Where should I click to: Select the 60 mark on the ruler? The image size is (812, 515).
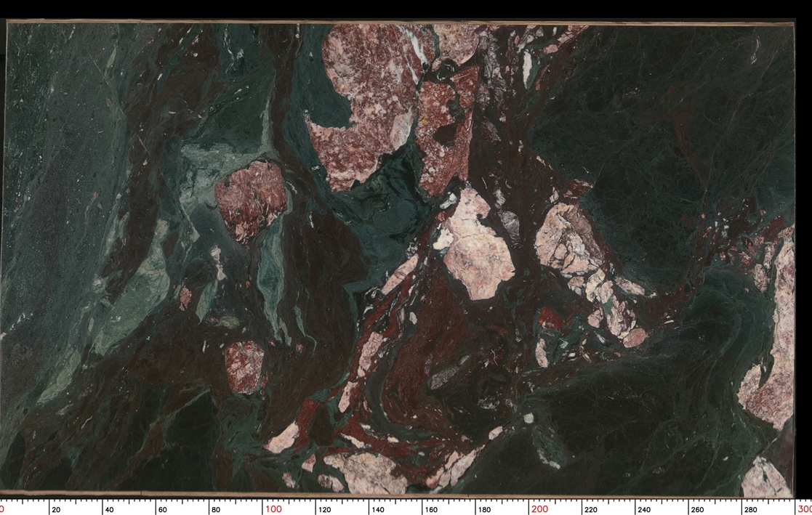[x=162, y=509]
